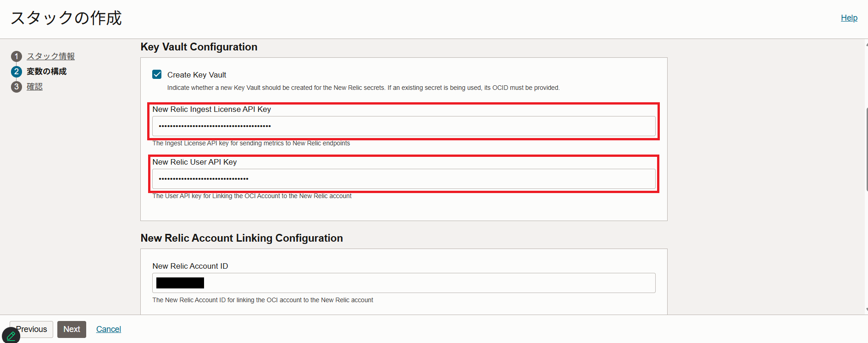Click the Key Vault Configuration heading
Screen dimensions: 868x343
point(199,47)
